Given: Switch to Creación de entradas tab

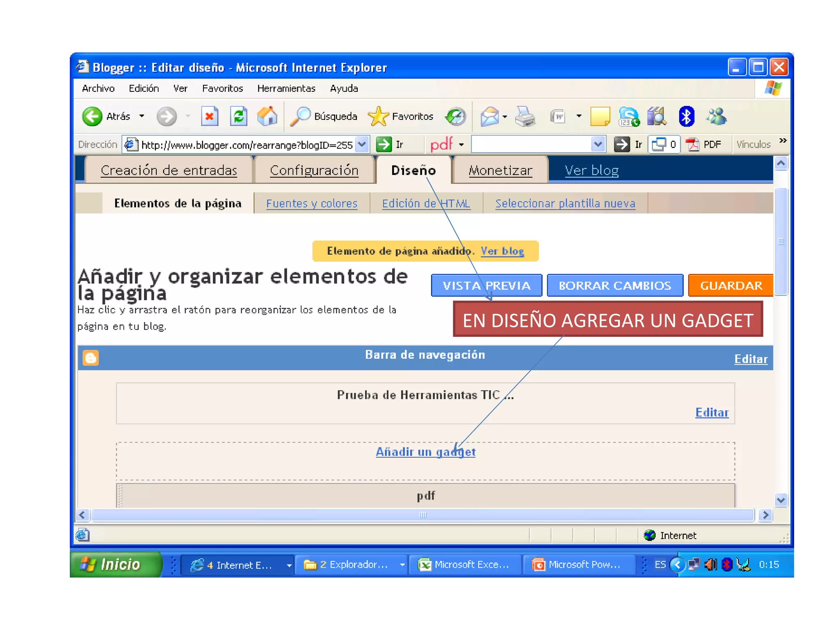Looking at the screenshot, I should [169, 170].
